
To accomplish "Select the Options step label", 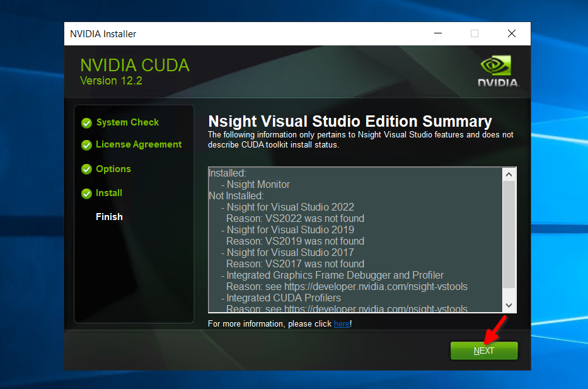I will (113, 169).
